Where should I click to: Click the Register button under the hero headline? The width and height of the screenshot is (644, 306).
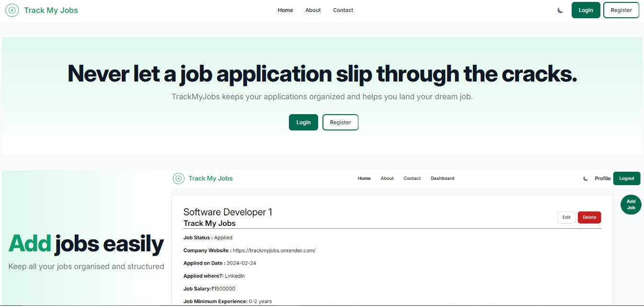[340, 122]
